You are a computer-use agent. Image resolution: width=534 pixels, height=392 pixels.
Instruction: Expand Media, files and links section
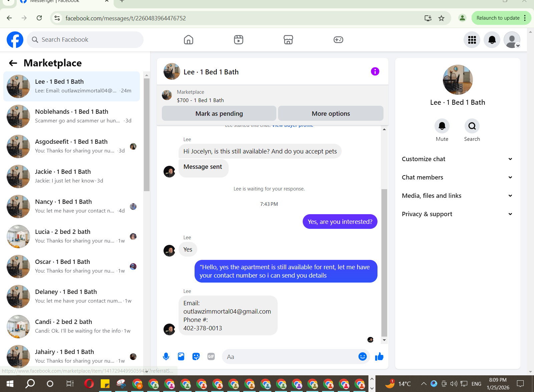coord(457,196)
